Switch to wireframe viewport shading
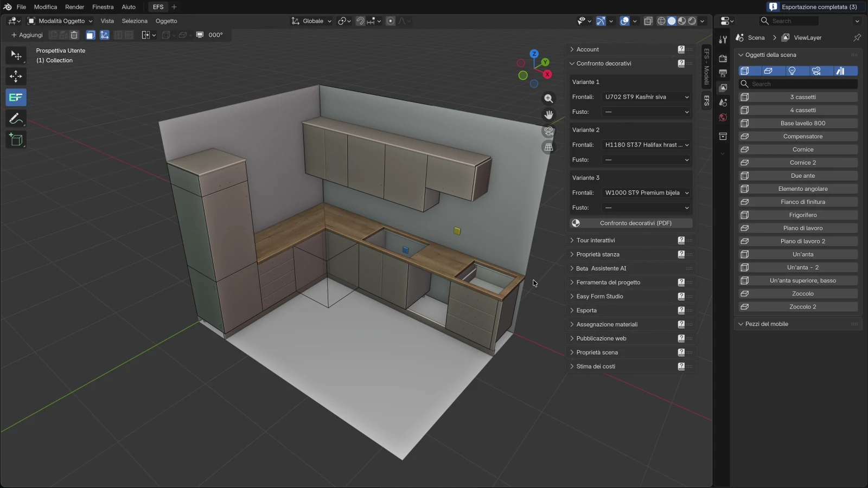 (x=661, y=21)
